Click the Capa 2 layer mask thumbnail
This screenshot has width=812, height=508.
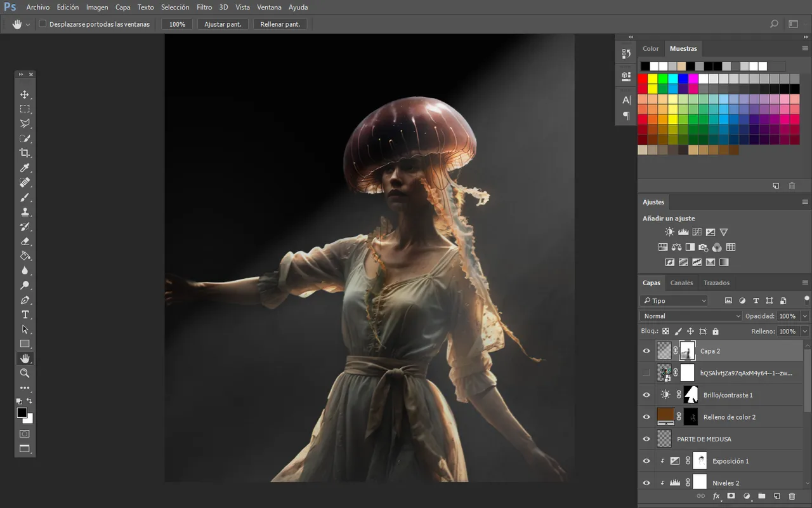pyautogui.click(x=688, y=351)
